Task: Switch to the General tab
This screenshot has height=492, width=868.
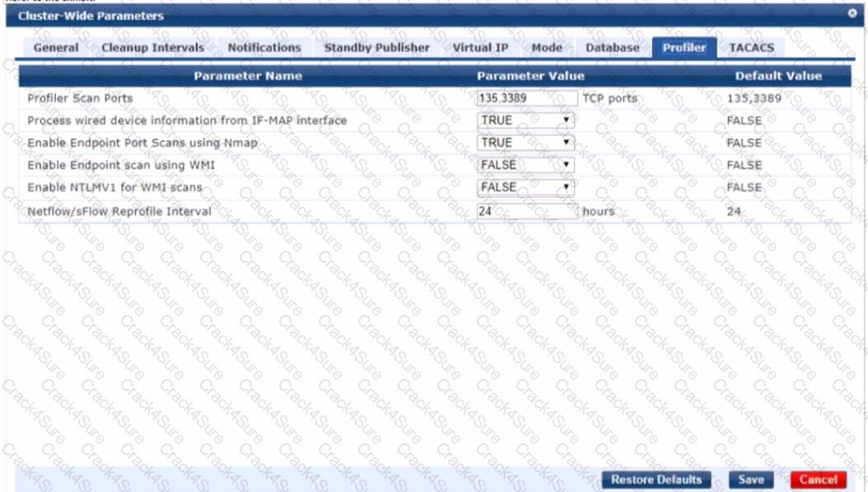Action: pyautogui.click(x=55, y=49)
